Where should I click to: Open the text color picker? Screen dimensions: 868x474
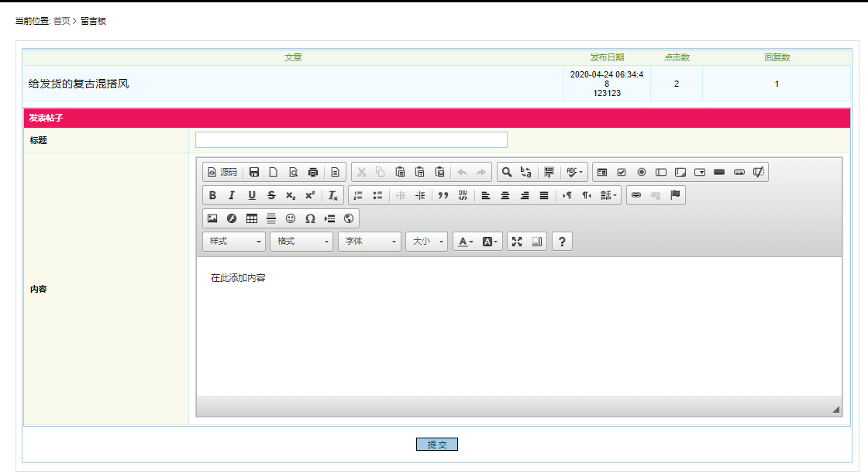(463, 241)
